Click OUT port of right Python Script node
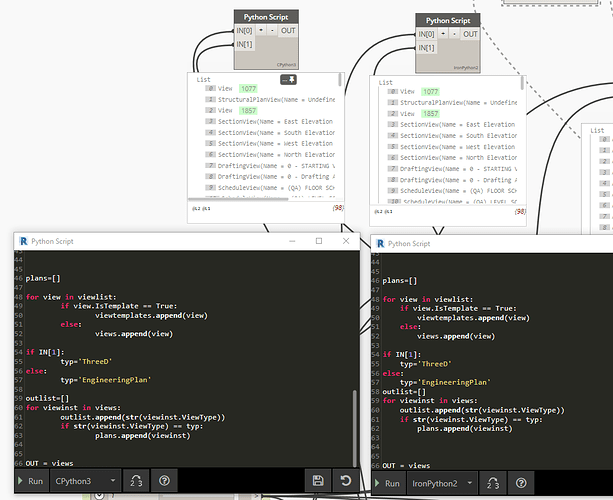 470,34
